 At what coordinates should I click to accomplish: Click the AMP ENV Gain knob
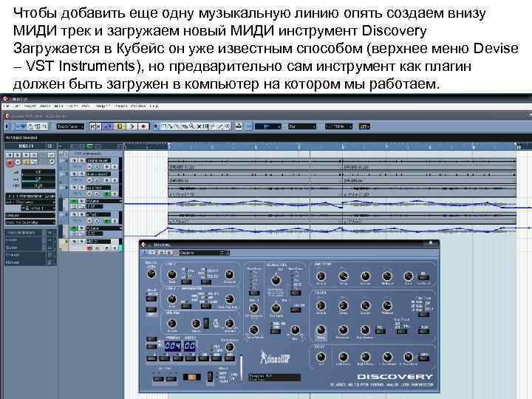408,276
